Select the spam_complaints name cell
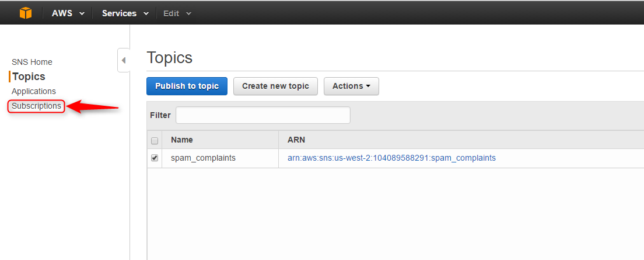Viewport: 644px width, 260px height. click(x=203, y=158)
